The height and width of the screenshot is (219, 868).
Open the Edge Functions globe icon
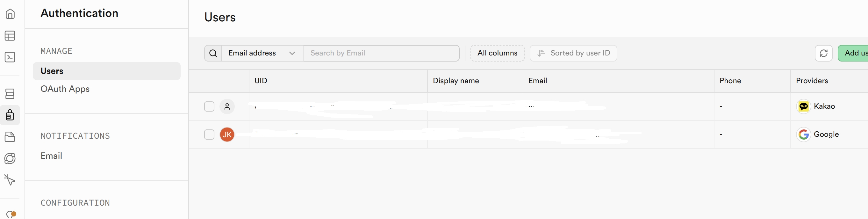pyautogui.click(x=10, y=159)
